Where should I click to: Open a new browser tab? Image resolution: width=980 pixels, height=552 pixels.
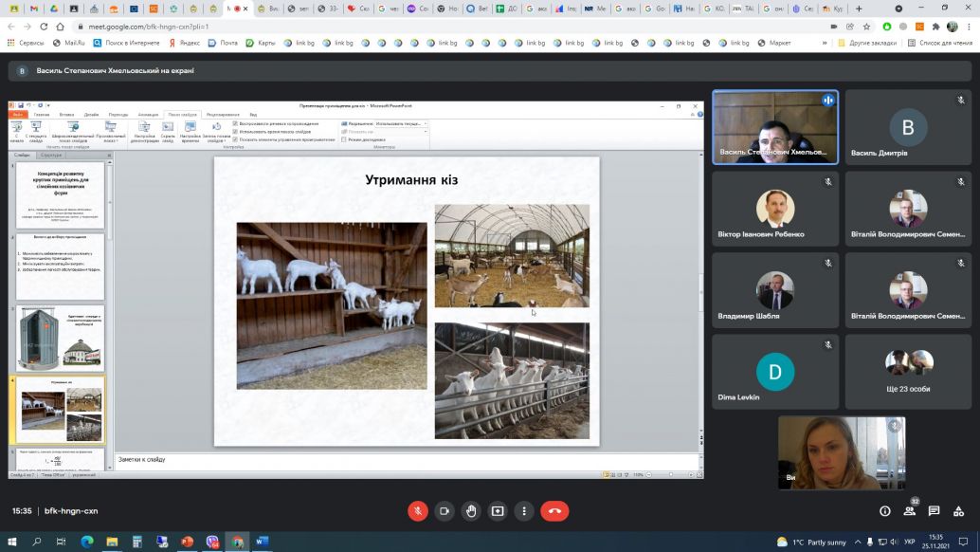click(x=858, y=9)
